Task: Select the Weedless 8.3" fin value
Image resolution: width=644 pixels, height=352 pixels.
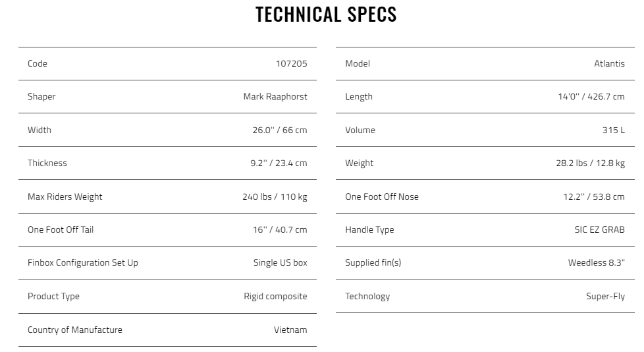Action: click(x=597, y=263)
